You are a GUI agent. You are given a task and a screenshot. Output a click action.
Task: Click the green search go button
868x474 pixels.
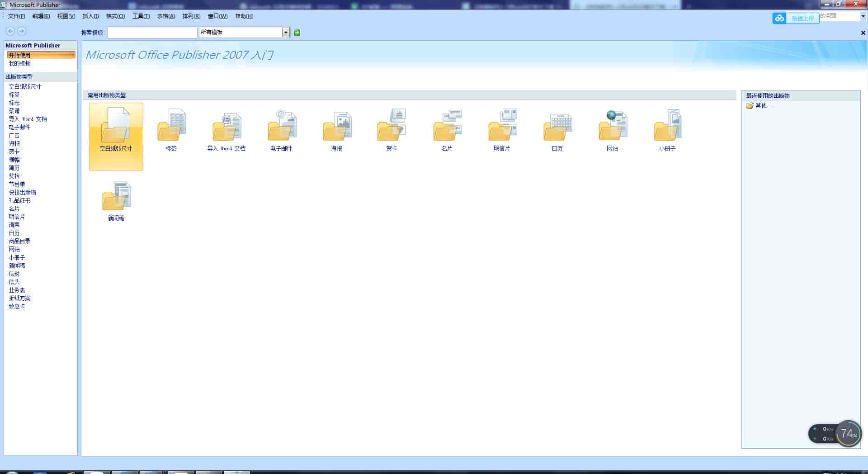click(297, 32)
